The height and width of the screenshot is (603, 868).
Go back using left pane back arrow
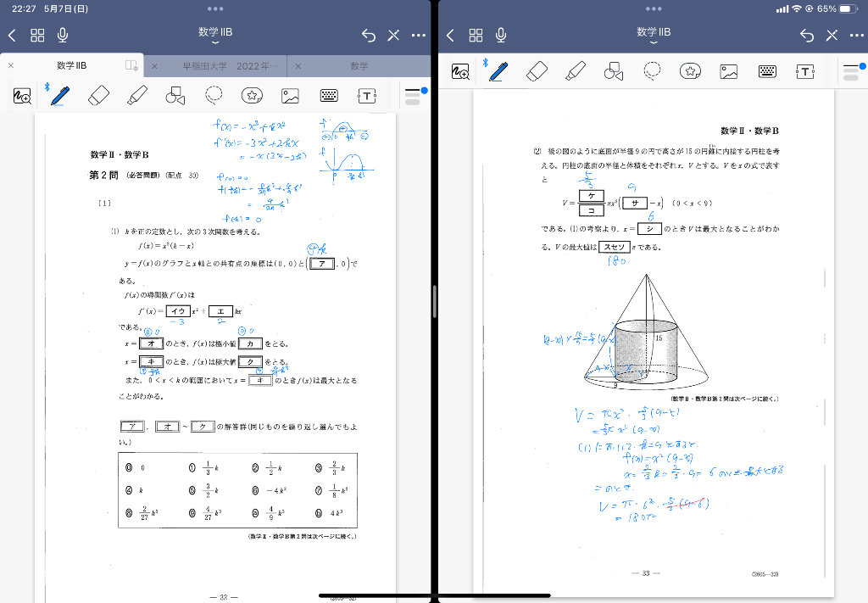(x=12, y=35)
